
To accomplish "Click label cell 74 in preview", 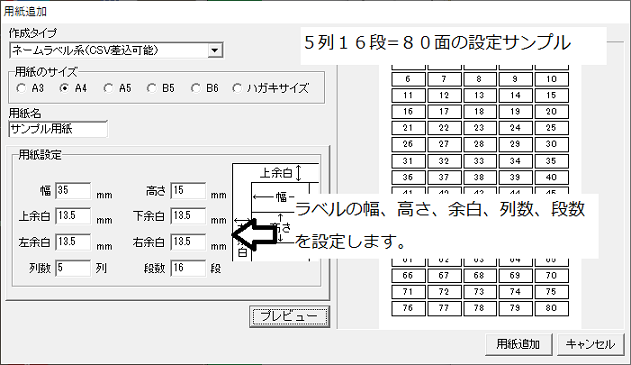I will (516, 292).
